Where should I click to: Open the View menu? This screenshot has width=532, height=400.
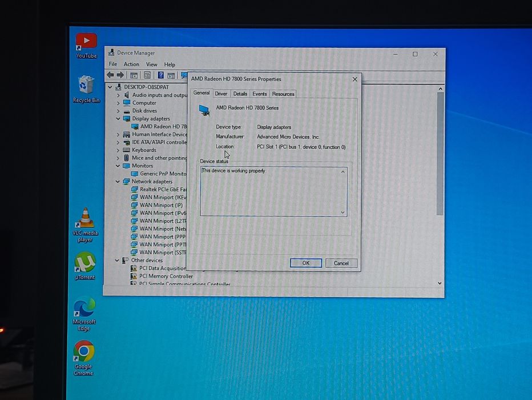click(x=152, y=64)
